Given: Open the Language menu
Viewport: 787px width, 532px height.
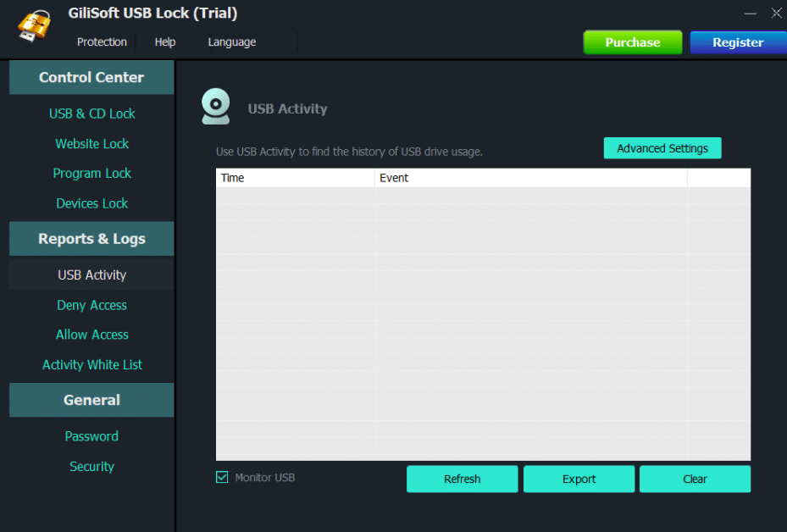Looking at the screenshot, I should [x=232, y=42].
